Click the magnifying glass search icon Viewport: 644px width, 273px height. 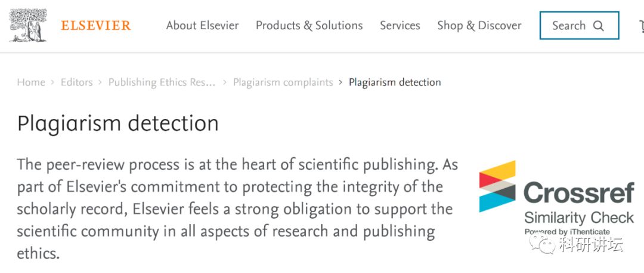(x=599, y=26)
